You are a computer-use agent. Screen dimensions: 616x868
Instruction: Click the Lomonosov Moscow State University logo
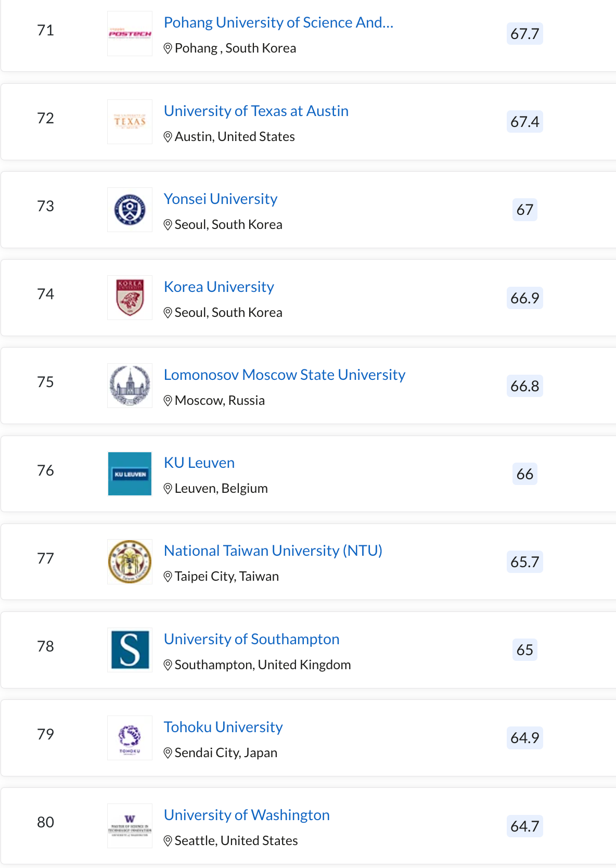click(130, 386)
